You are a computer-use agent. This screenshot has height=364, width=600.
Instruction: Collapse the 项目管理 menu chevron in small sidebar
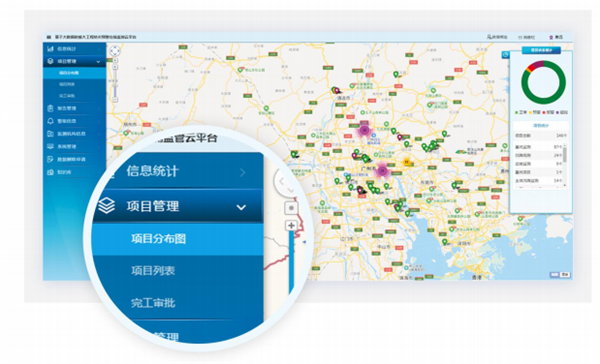pos(98,62)
